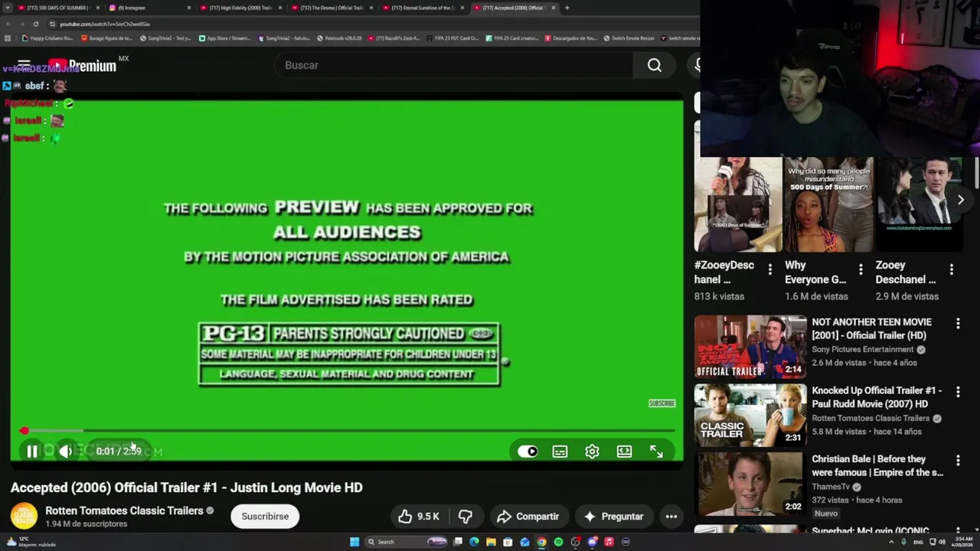Open the Christian Bale video thumbnail
The width and height of the screenshot is (980, 551).
point(750,484)
